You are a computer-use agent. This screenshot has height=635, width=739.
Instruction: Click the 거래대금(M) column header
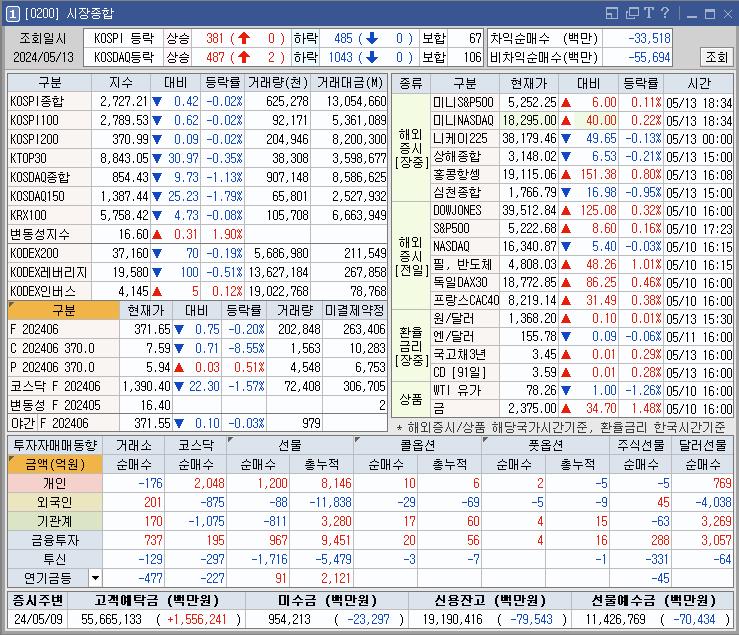(x=349, y=83)
